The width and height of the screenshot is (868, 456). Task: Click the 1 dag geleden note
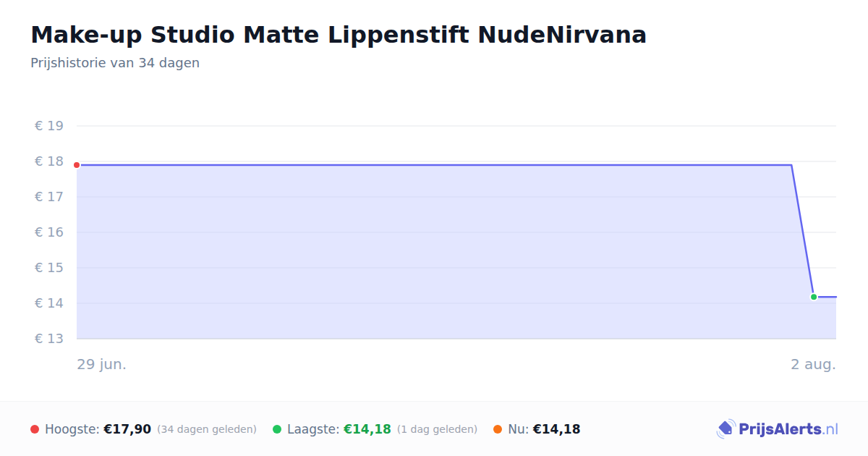point(437,429)
